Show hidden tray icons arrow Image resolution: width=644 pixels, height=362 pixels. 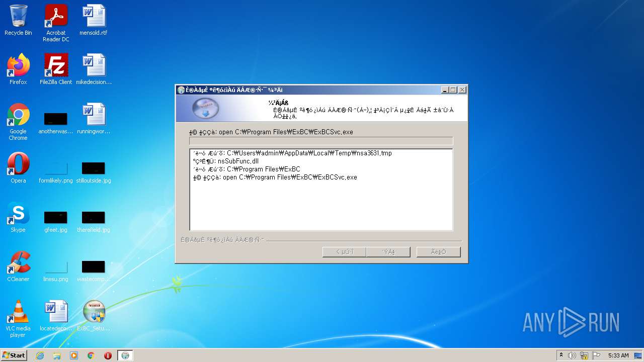pos(561,355)
